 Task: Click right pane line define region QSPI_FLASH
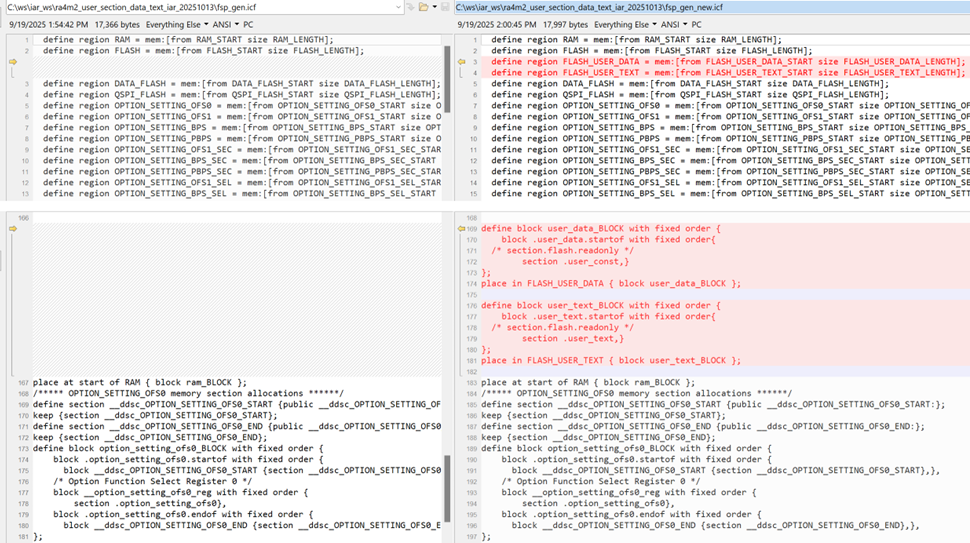point(690,95)
